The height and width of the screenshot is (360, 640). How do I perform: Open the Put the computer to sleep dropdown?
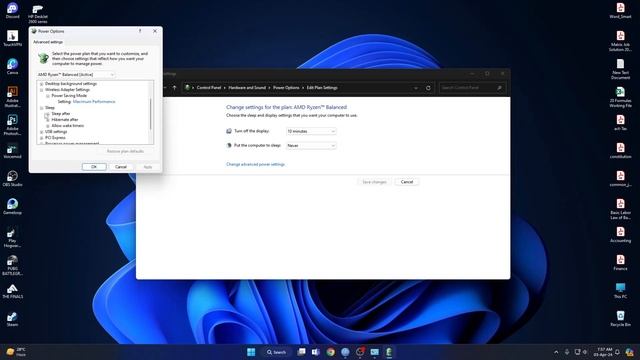point(311,145)
